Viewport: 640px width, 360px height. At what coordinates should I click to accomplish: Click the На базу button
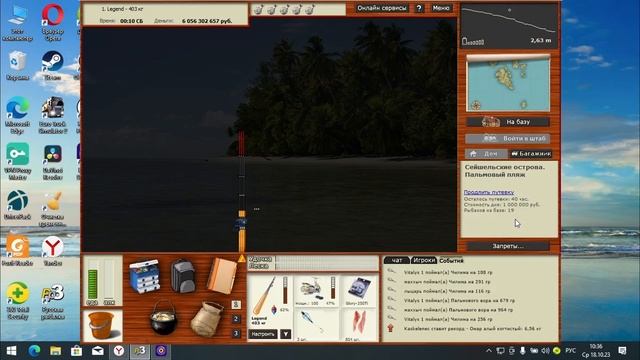click(508, 122)
